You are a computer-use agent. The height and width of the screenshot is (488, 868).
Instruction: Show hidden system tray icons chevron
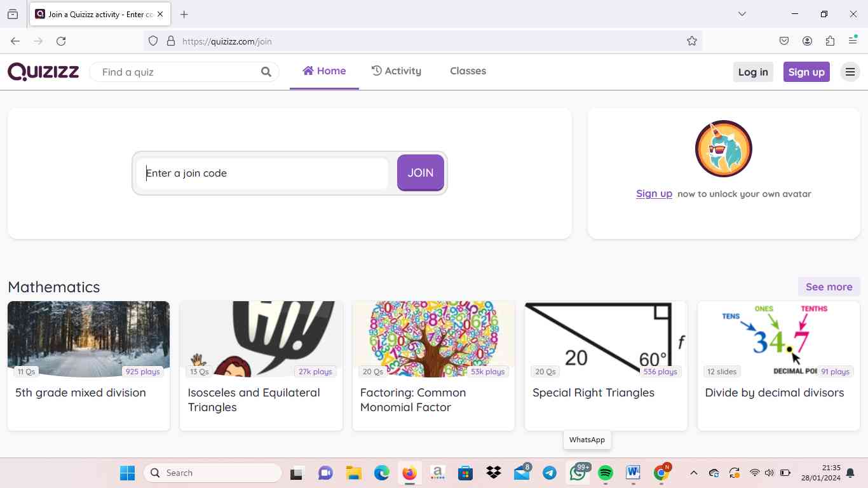694,473
